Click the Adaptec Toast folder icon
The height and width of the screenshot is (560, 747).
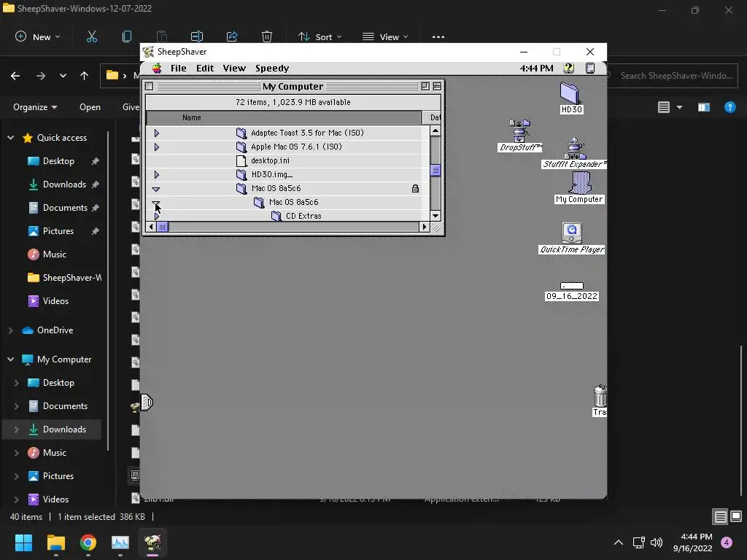click(x=241, y=133)
